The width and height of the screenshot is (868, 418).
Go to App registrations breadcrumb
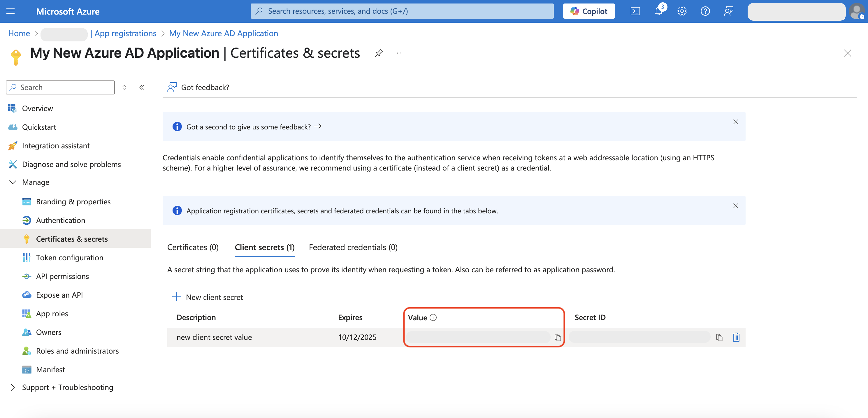tap(125, 33)
